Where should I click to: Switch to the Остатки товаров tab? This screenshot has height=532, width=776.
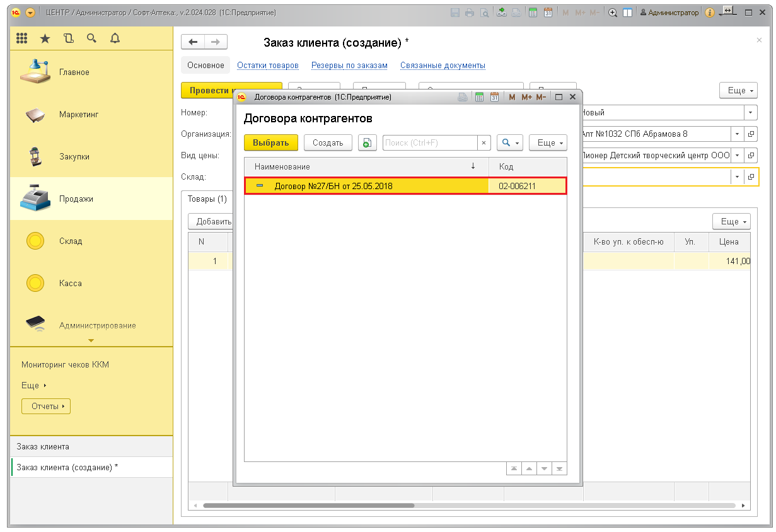point(267,66)
